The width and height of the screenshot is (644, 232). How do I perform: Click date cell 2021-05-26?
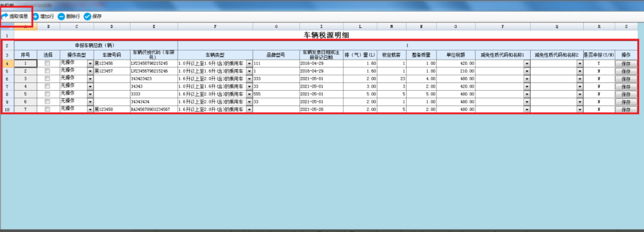click(x=321, y=110)
